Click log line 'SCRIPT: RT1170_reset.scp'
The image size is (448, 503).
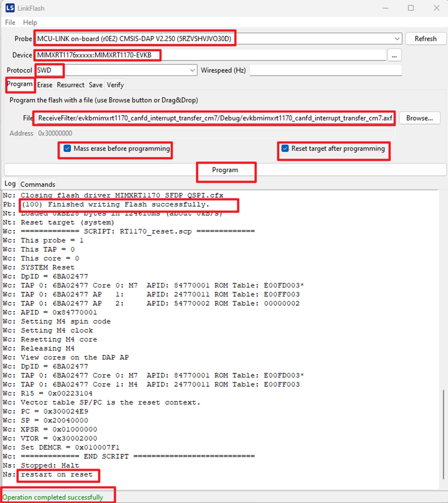point(138,231)
